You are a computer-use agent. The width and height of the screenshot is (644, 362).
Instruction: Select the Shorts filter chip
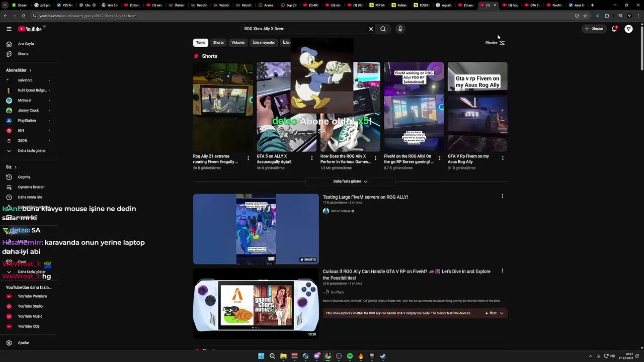218,43
